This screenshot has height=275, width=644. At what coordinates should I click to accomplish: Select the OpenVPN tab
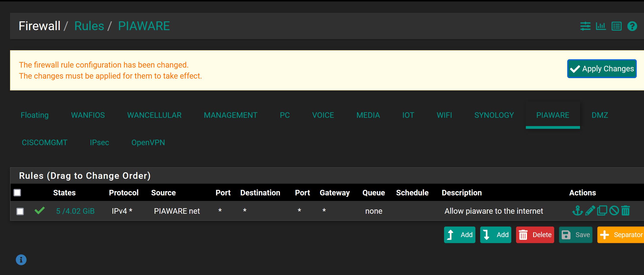(148, 142)
